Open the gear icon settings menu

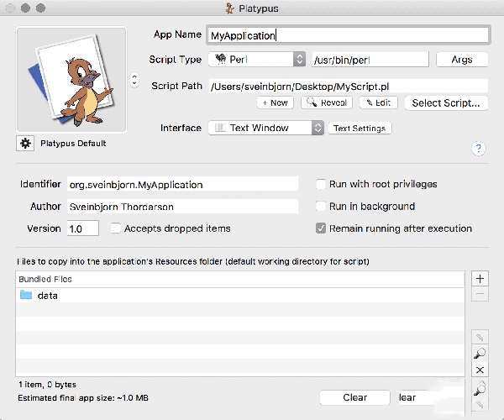[25, 143]
